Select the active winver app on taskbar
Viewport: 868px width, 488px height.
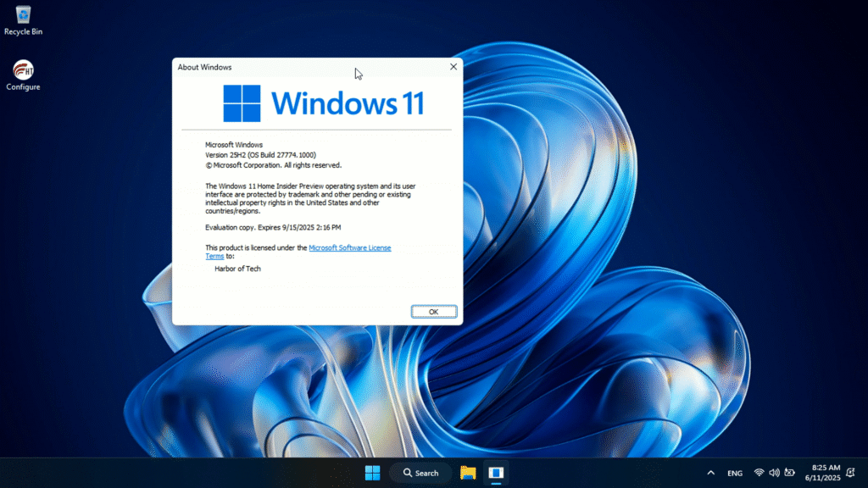click(x=496, y=473)
